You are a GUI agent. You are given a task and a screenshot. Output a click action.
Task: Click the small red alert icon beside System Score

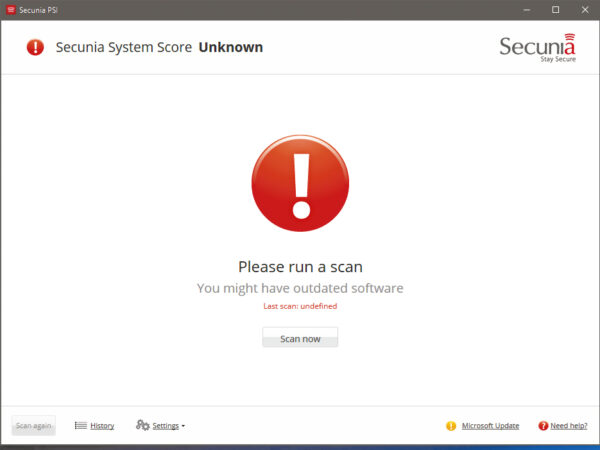click(x=36, y=47)
